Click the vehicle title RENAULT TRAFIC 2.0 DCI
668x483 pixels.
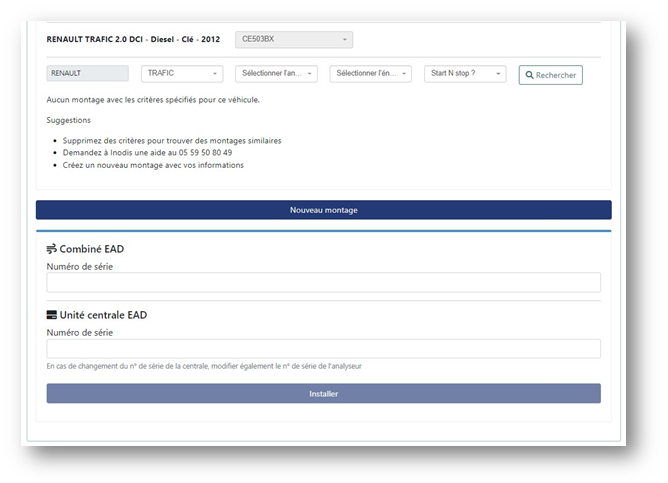coord(133,39)
